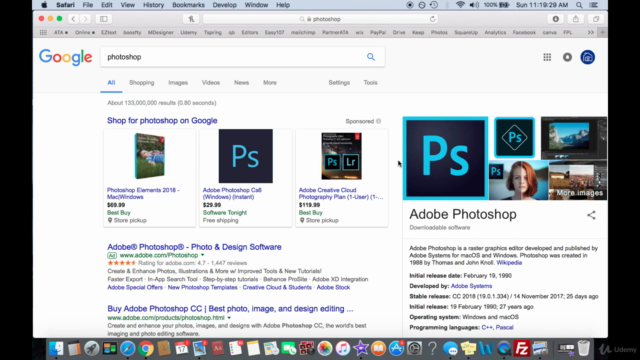Show hidden bookmarks with the chevron
The width and height of the screenshot is (640, 360).
(x=591, y=32)
